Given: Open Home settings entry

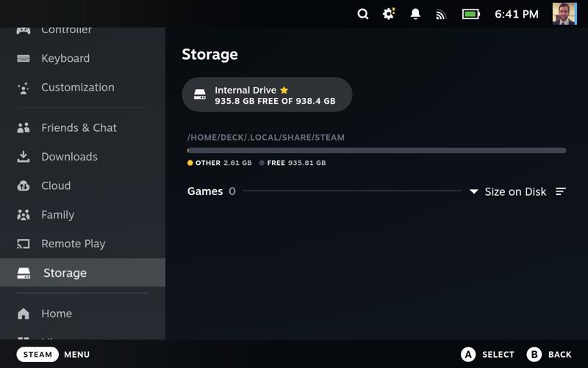Looking at the screenshot, I should click(x=82, y=314).
